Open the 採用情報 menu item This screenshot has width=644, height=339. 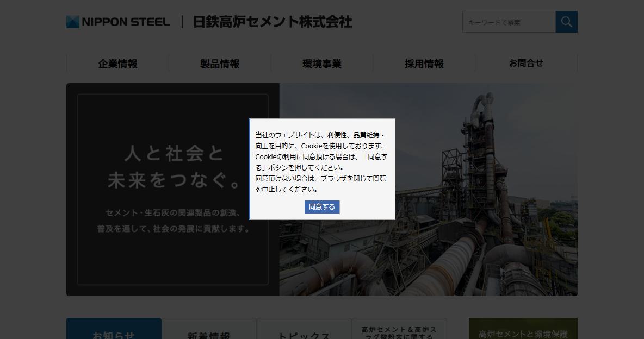424,64
